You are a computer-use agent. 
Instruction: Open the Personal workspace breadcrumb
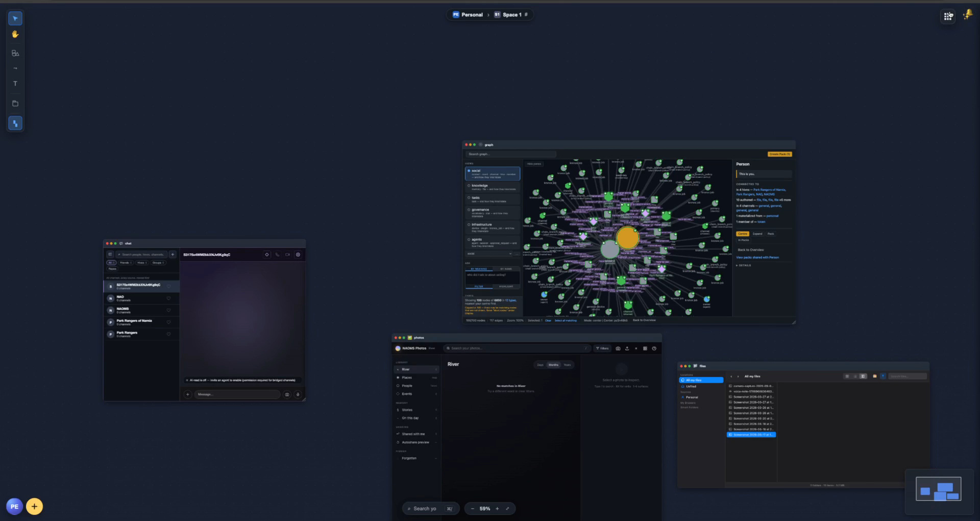coord(468,15)
